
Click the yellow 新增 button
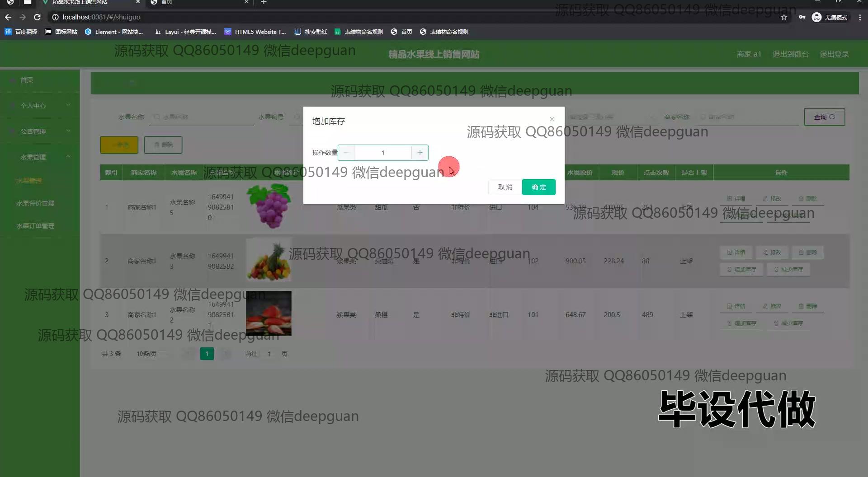[x=119, y=145]
